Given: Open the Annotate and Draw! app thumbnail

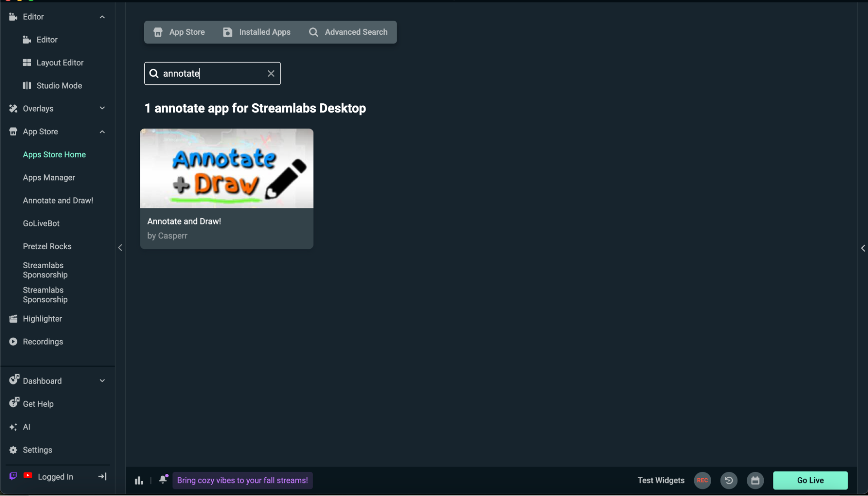Looking at the screenshot, I should (226, 168).
